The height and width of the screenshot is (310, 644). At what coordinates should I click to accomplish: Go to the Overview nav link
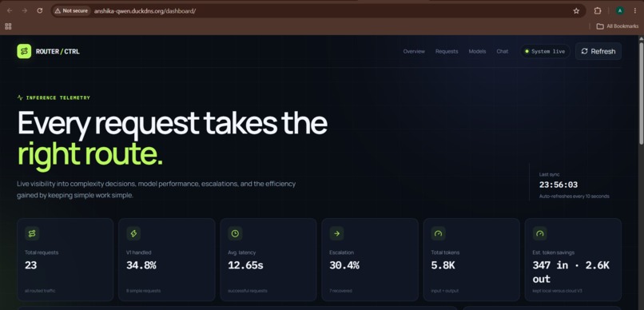[x=414, y=51]
